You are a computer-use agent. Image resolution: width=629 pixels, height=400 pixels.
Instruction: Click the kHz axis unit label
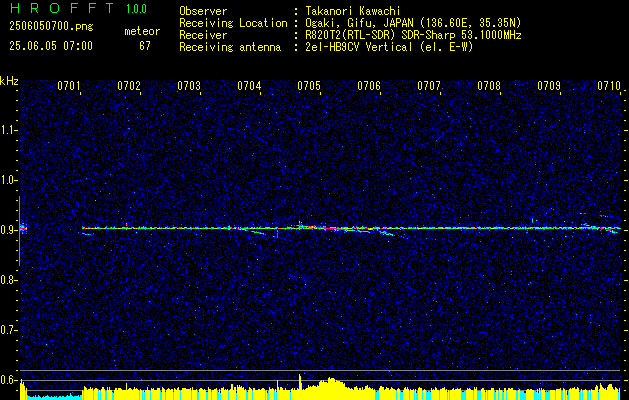[x=9, y=81]
